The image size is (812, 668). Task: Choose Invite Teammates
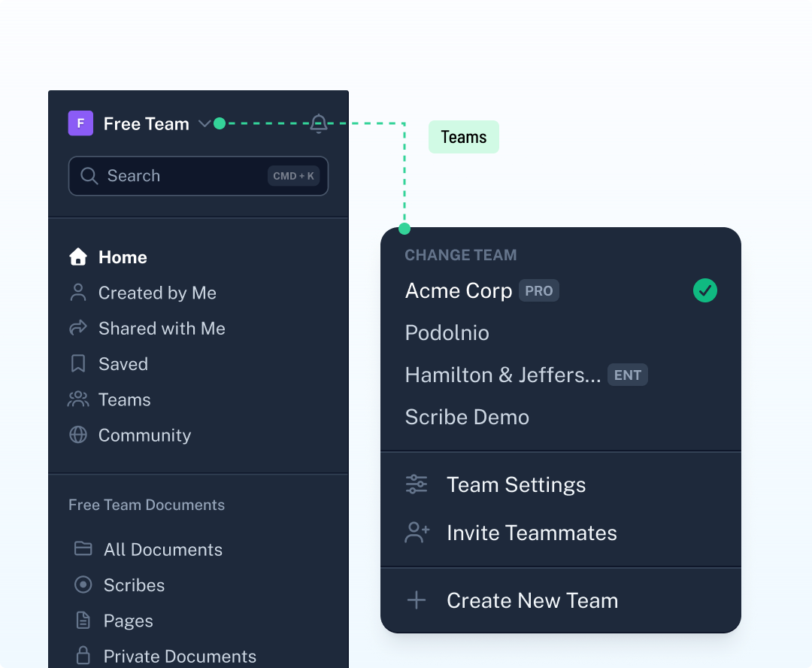[532, 533]
